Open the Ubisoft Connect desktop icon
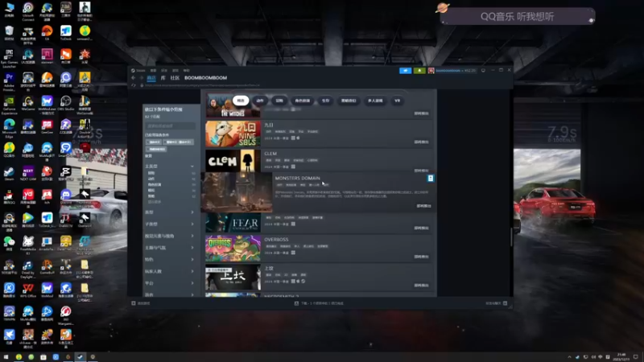The width and height of the screenshot is (644, 362). (x=28, y=11)
